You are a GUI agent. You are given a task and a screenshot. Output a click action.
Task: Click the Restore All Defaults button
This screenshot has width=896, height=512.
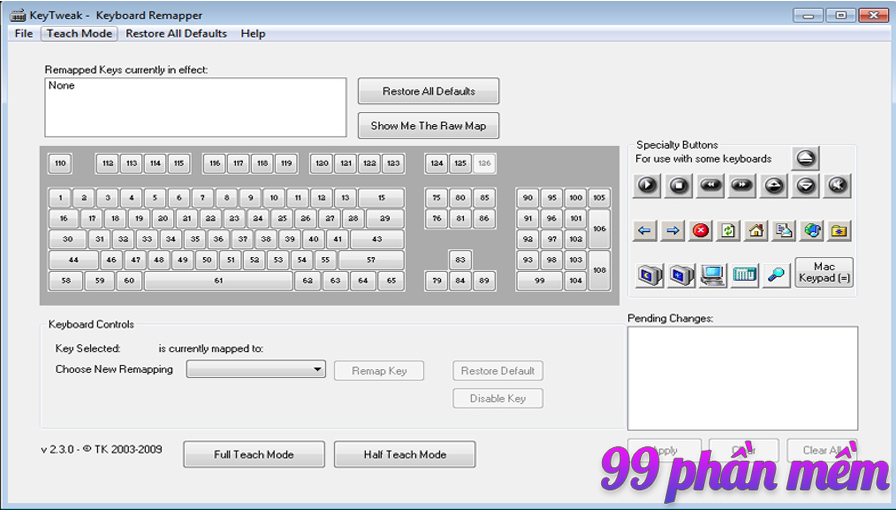tap(428, 91)
